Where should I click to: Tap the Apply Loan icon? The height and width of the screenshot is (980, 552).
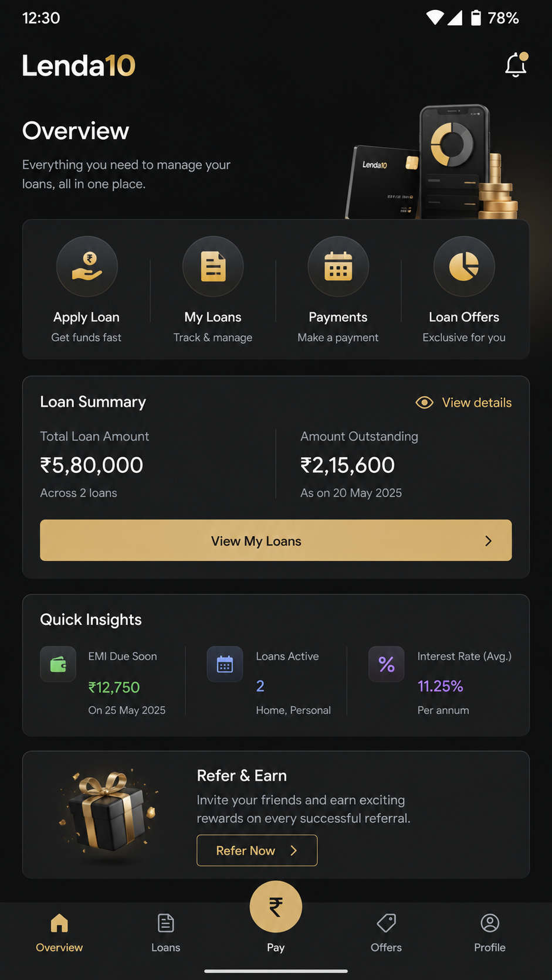[87, 267]
